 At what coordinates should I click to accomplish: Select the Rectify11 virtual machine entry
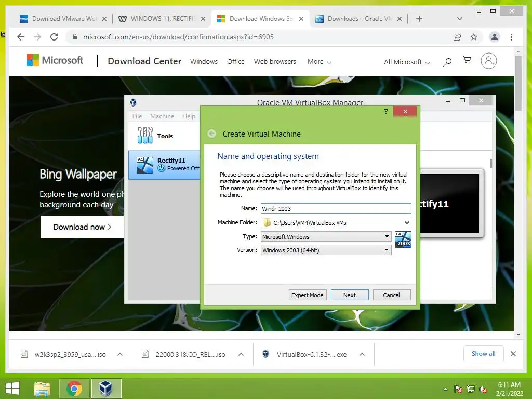[x=165, y=165]
